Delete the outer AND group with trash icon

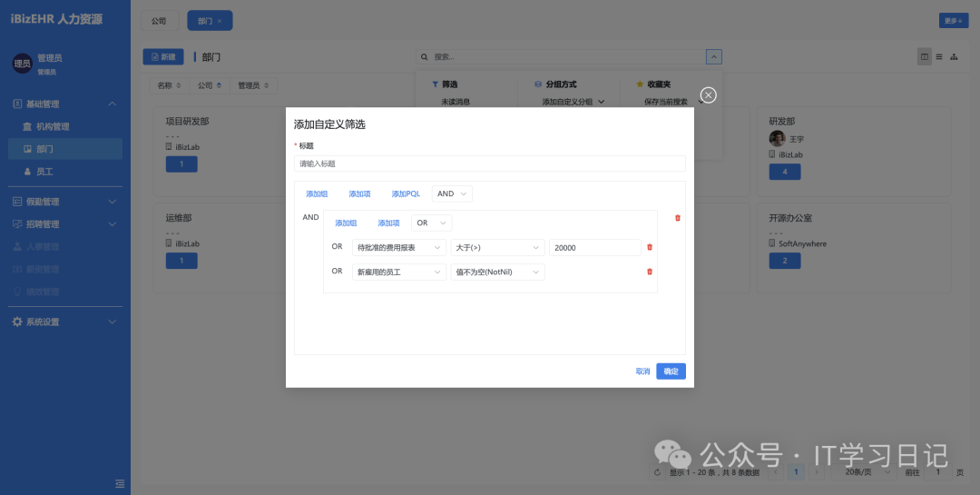677,218
